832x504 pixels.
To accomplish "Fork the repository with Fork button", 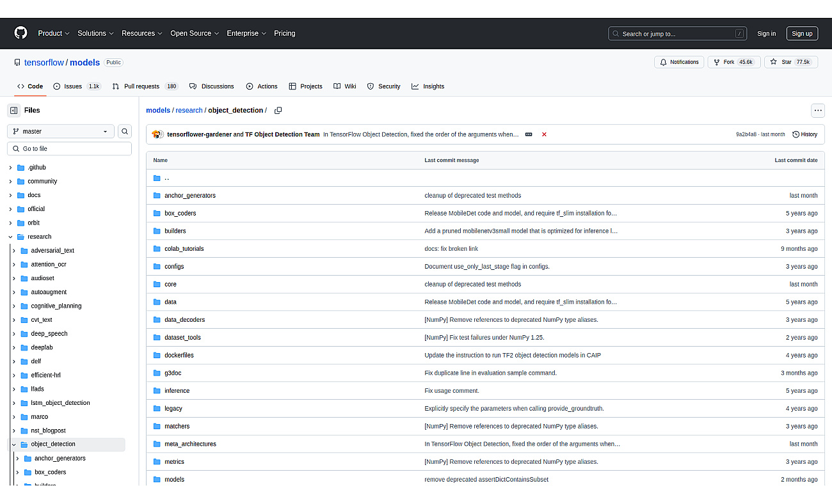I will click(x=733, y=62).
